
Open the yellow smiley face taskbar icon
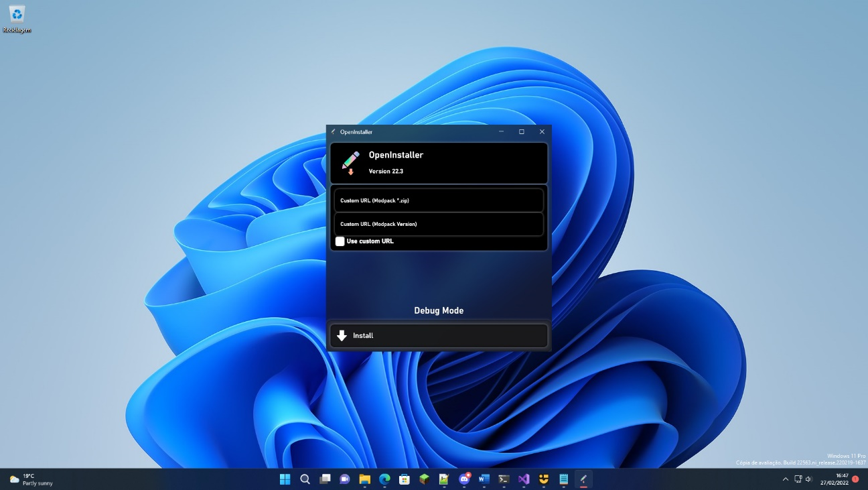point(544,479)
